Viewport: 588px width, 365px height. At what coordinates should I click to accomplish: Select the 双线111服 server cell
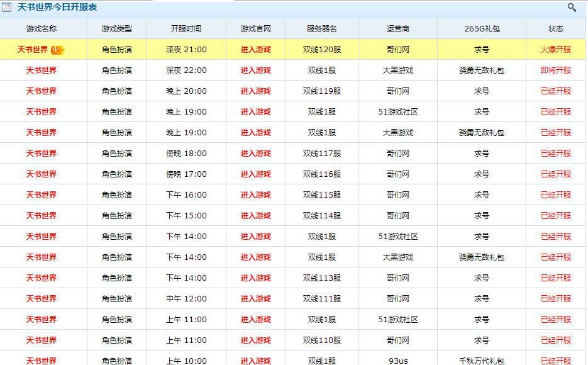tap(322, 298)
